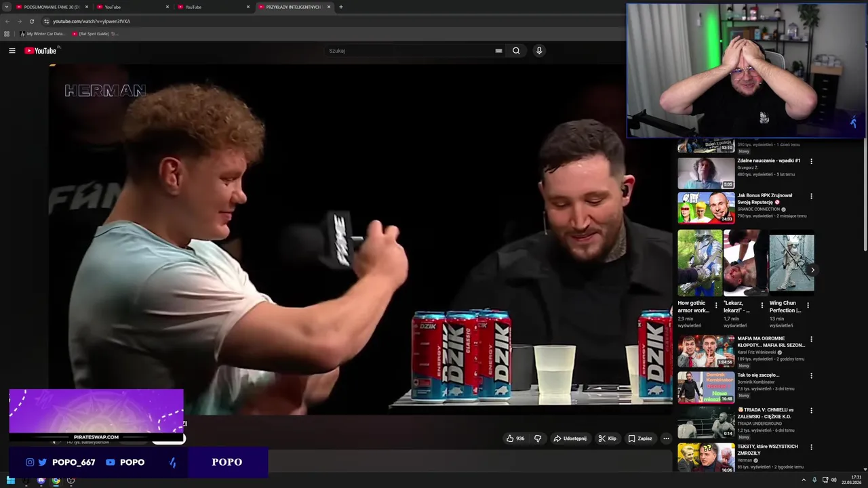Close the PODSUMOWANIE FAME 30 tab

[87, 7]
